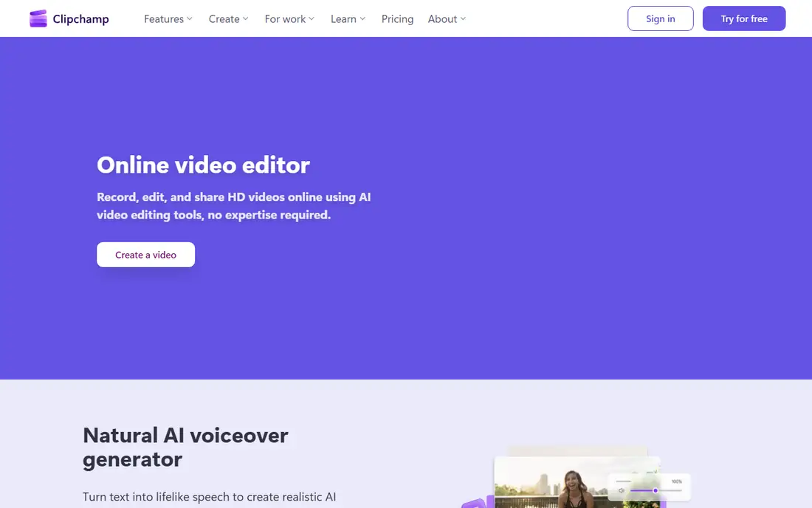This screenshot has width=812, height=508.
Task: Click the Clipchamp logo icon
Action: click(38, 18)
